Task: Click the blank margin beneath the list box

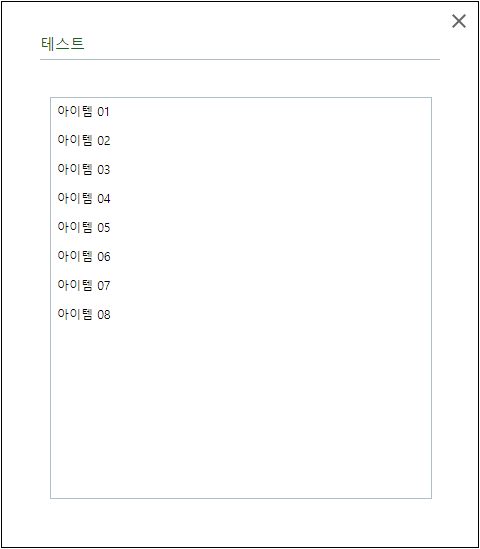Action: point(241,522)
